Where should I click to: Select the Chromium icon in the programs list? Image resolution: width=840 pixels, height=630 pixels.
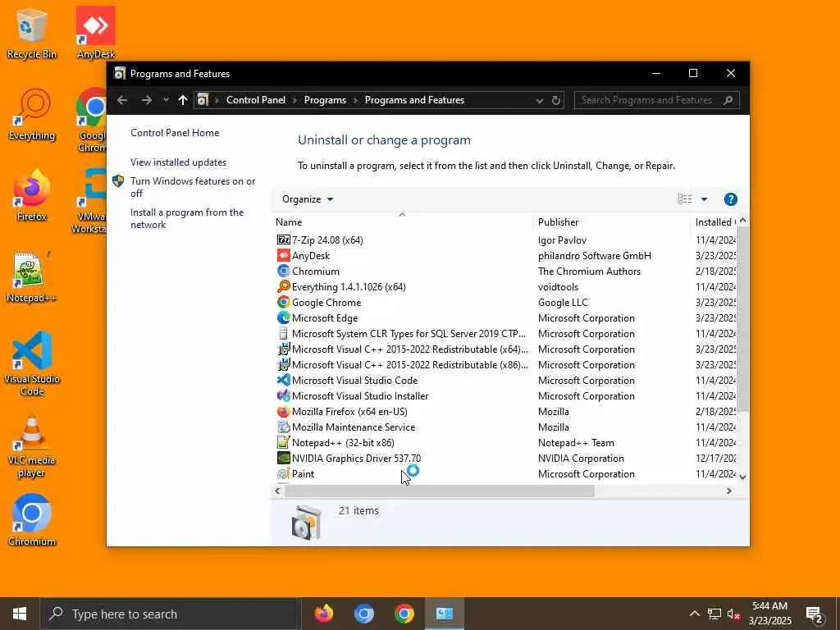point(283,271)
